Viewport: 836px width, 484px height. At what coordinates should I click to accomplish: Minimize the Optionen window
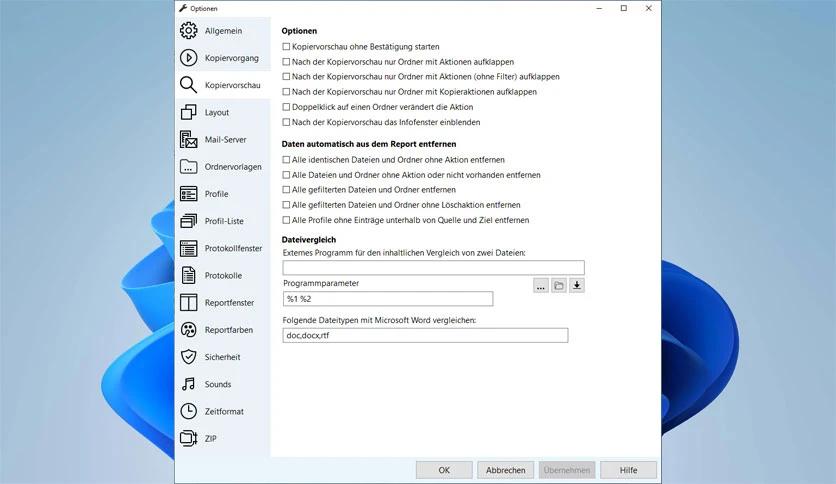click(x=599, y=8)
